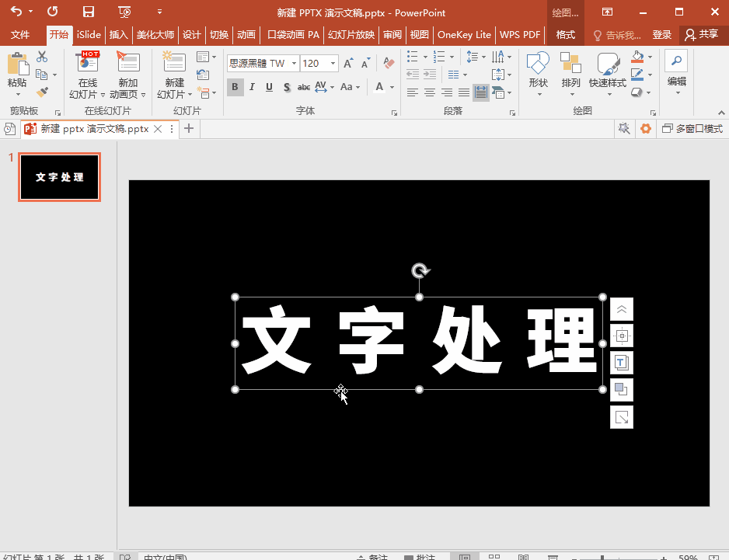Image resolution: width=729 pixels, height=560 pixels.
Task: Collapse the ribbon with the bottom-right arrow
Action: click(x=720, y=113)
